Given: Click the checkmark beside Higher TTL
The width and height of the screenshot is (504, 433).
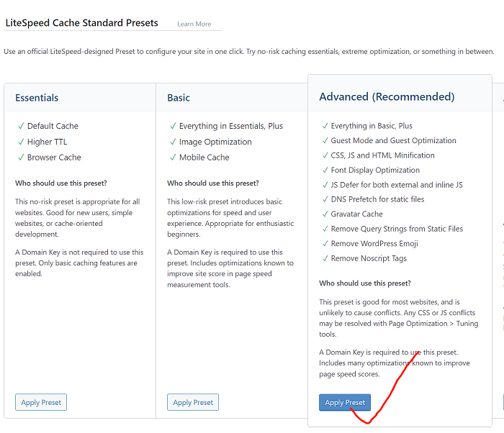Looking at the screenshot, I should coord(21,142).
